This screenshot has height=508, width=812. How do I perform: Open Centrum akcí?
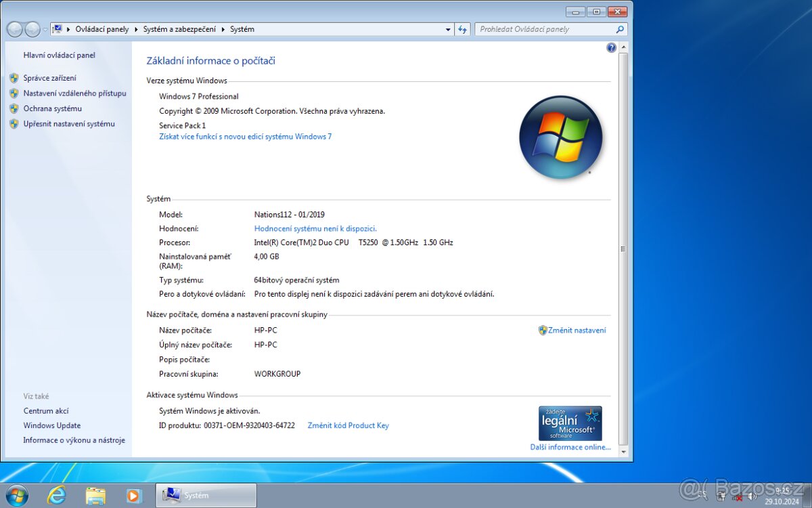pyautogui.click(x=46, y=411)
